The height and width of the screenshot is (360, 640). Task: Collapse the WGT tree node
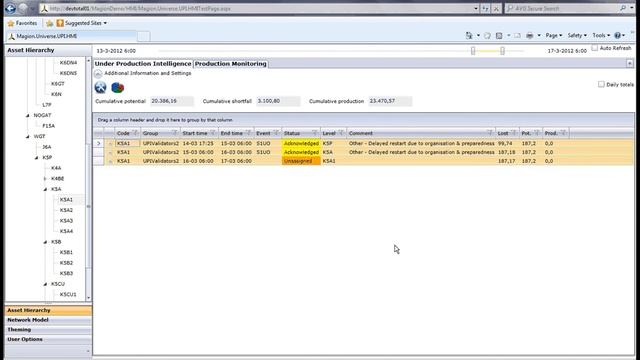coord(28,137)
